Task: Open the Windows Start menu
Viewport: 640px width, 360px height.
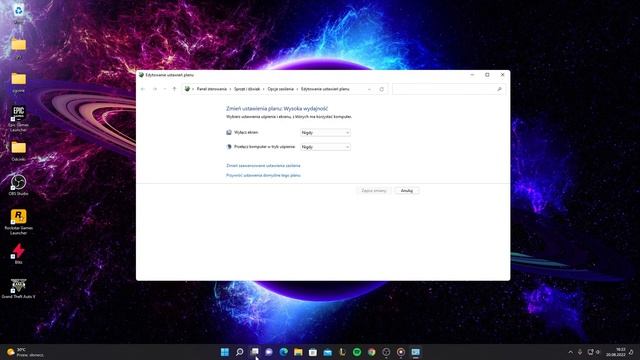Action: (225, 352)
